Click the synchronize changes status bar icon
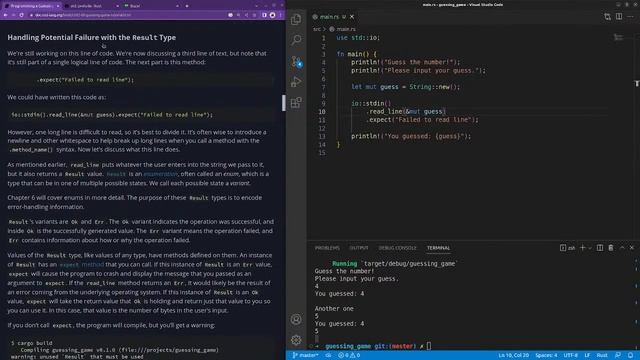This screenshot has width=640, height=360. coord(328,355)
